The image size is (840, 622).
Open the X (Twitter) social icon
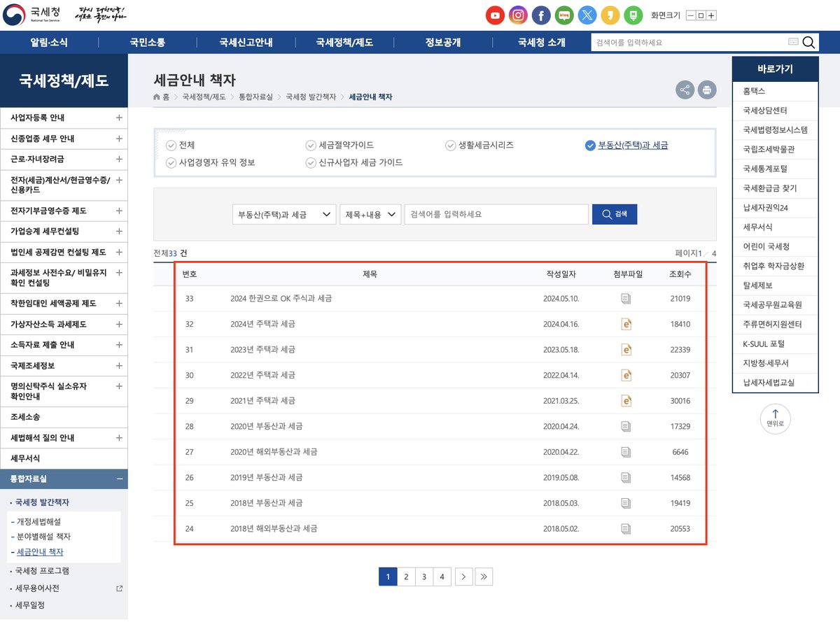click(587, 15)
